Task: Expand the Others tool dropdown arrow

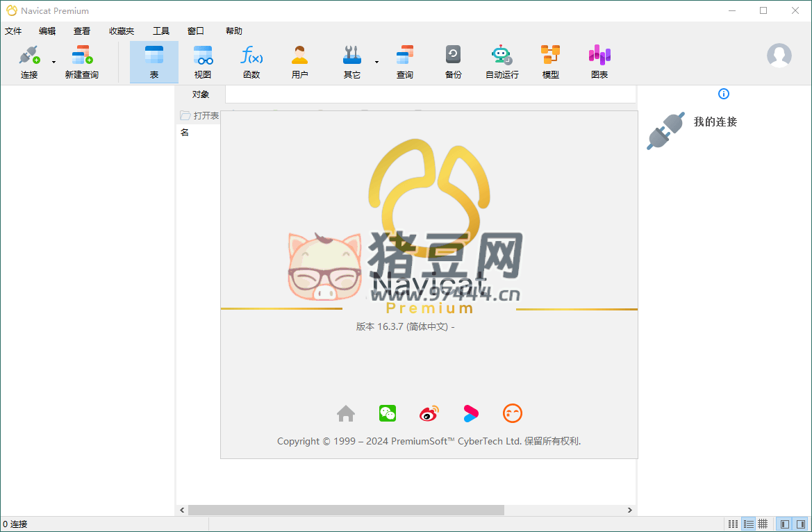Action: 376,63
